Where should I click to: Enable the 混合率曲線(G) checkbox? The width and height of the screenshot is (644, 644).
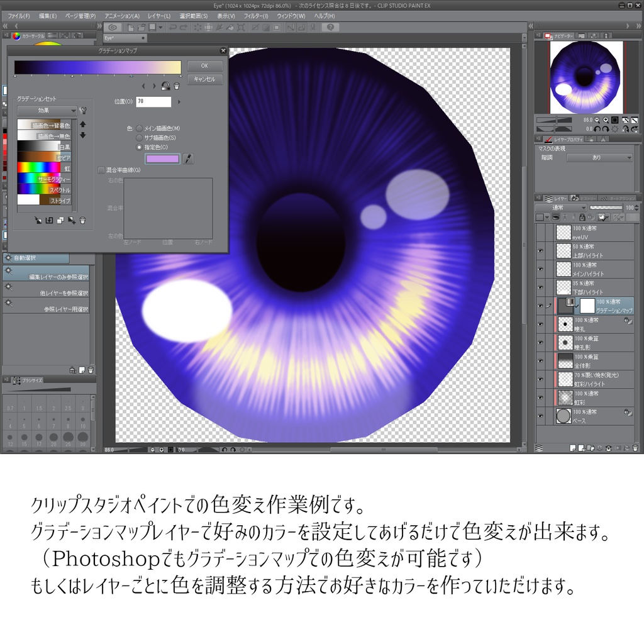pyautogui.click(x=101, y=170)
